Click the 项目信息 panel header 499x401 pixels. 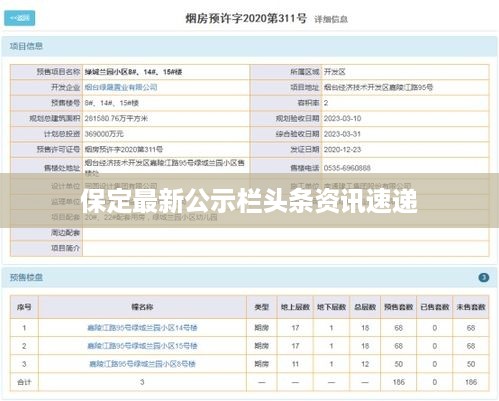click(x=249, y=46)
